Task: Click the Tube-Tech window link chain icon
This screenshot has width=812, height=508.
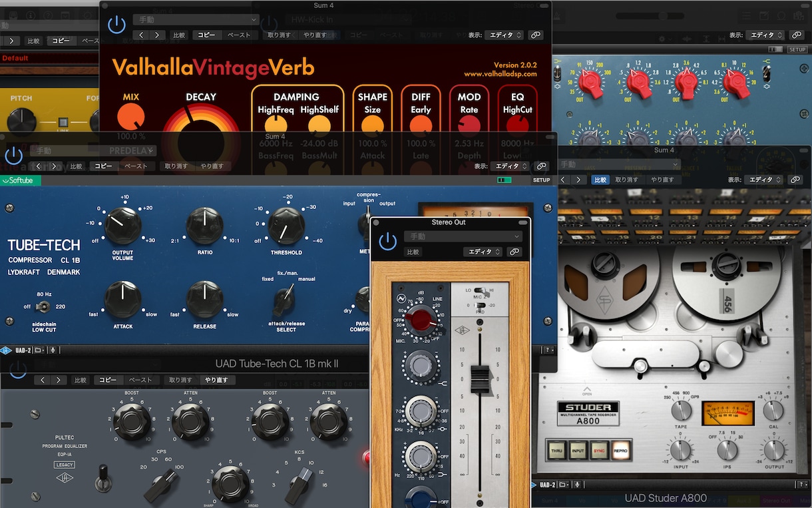Action: point(541,166)
